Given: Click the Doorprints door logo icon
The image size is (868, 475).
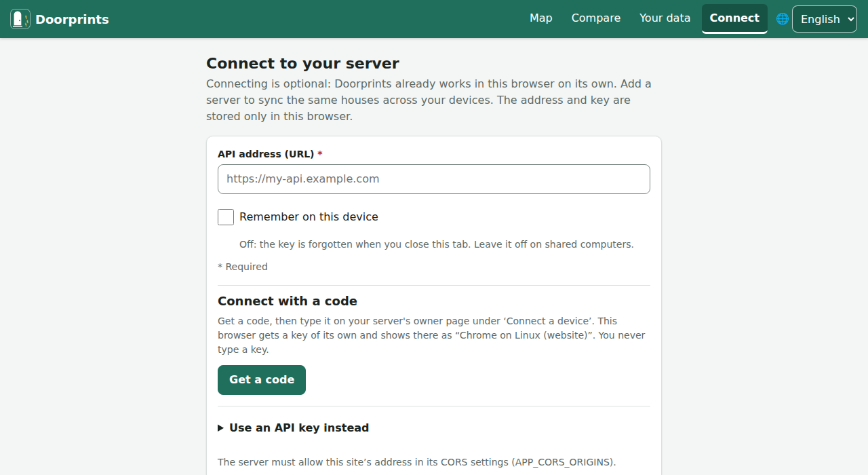Looking at the screenshot, I should tap(20, 19).
